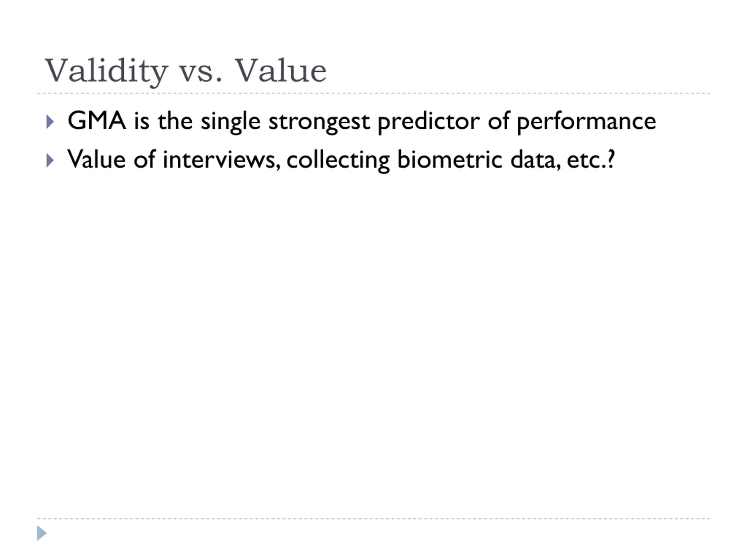Image resolution: width=747 pixels, height=560 pixels.
Task: Click the word strongest in first bullet
Action: click(319, 122)
